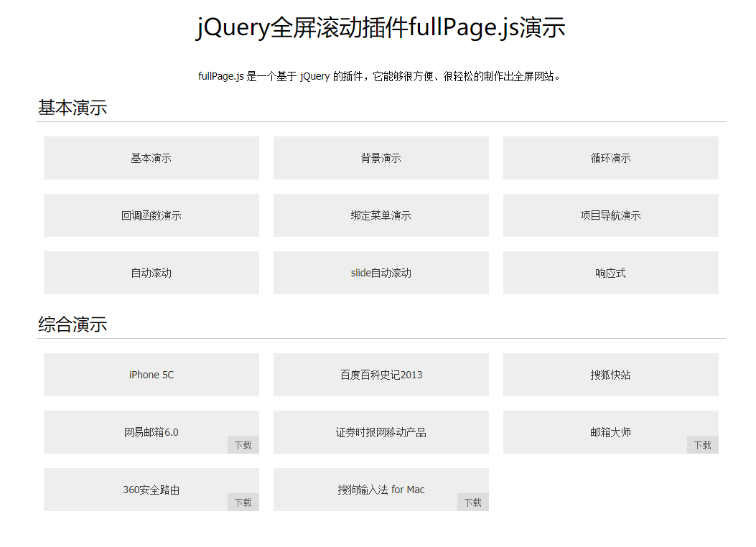756x547 pixels.
Task: Open the 项目导航演示 demo link
Action: (610, 215)
